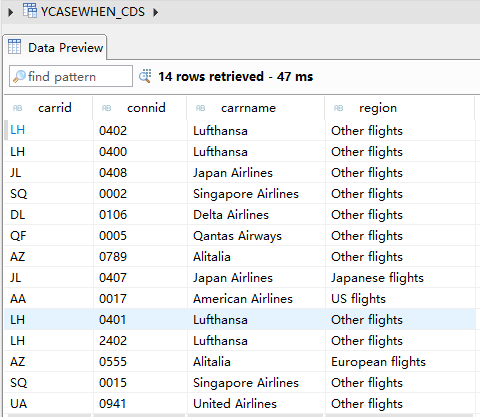Click the magnifier icon in find pattern field
Image resolution: width=480 pixels, height=417 pixels.
(x=19, y=77)
